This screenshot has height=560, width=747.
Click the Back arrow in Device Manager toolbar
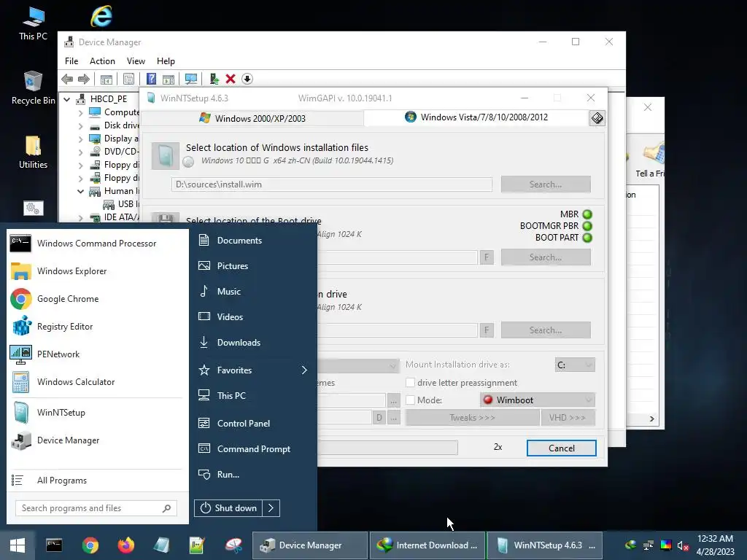tap(67, 79)
